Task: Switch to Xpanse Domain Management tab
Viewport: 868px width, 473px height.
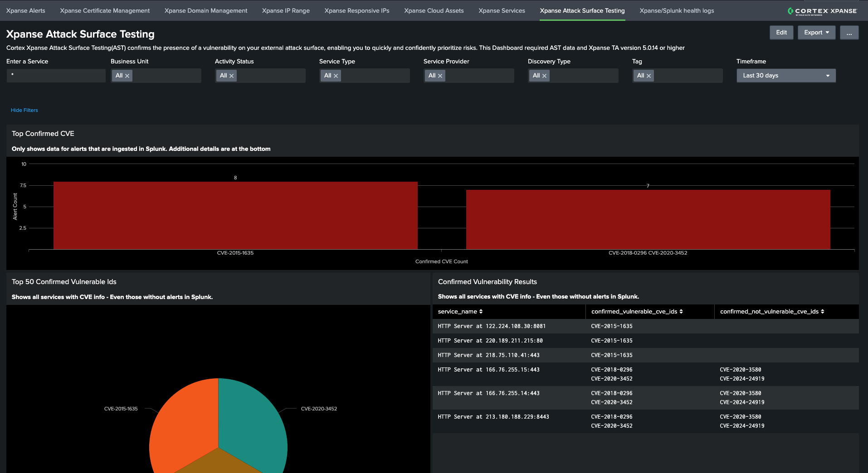Action: [206, 10]
